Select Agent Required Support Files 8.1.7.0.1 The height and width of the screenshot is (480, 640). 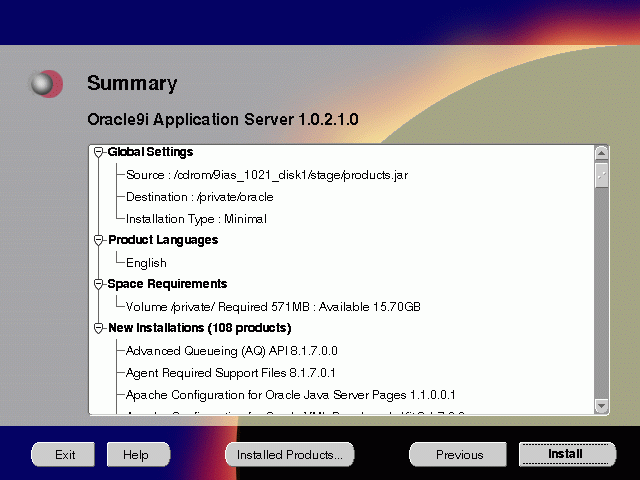click(231, 373)
